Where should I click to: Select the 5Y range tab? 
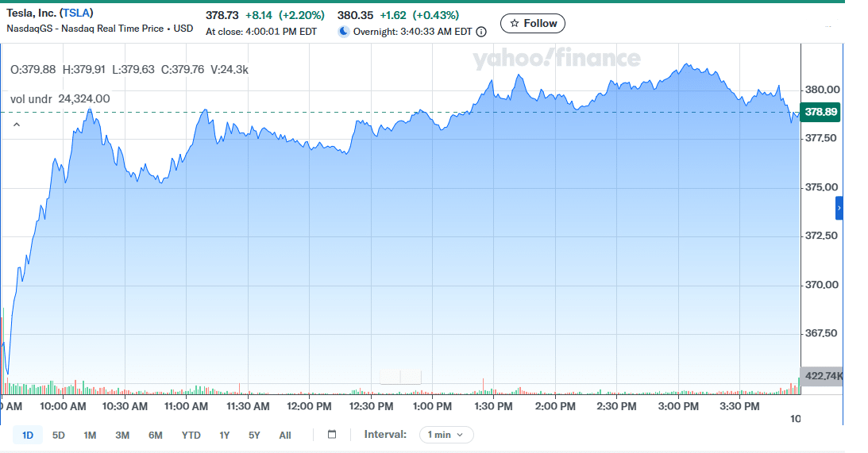pyautogui.click(x=254, y=436)
